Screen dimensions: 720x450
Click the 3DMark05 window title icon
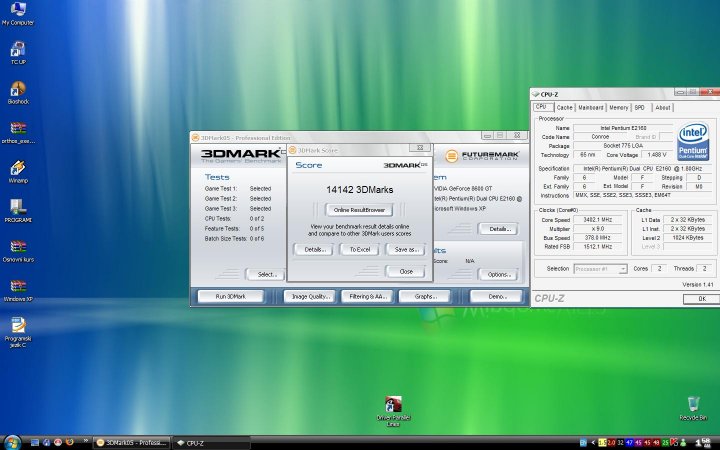click(x=196, y=137)
